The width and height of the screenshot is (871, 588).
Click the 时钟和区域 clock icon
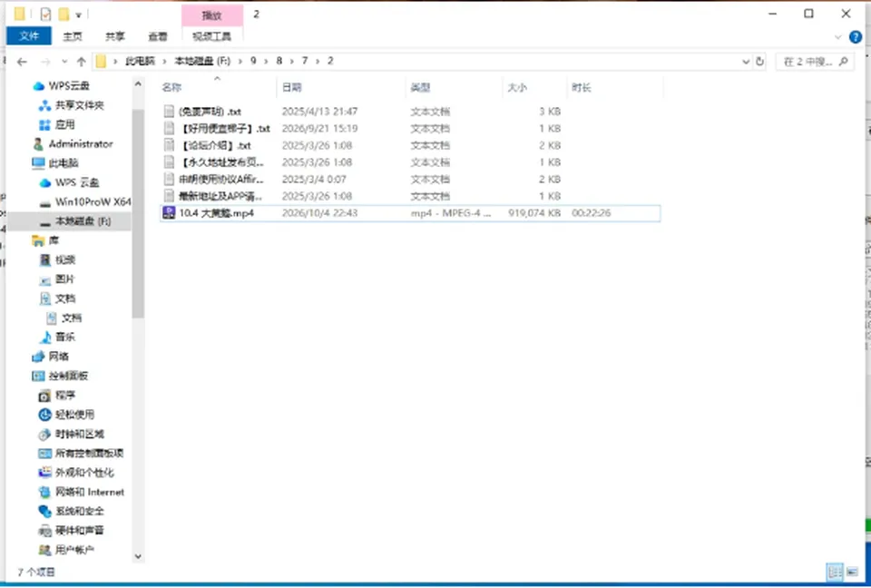click(45, 434)
